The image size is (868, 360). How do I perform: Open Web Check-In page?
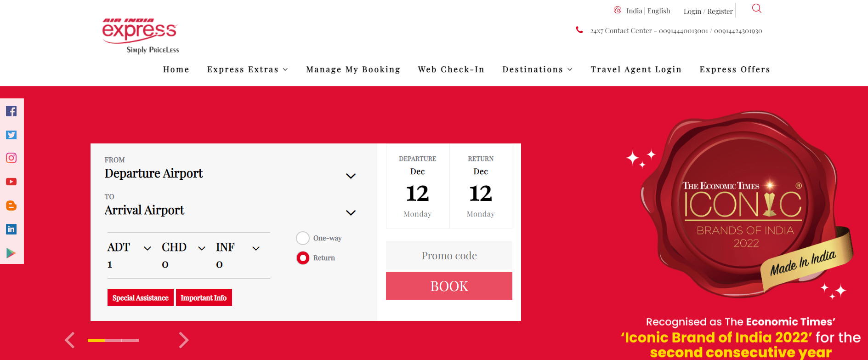tap(451, 69)
